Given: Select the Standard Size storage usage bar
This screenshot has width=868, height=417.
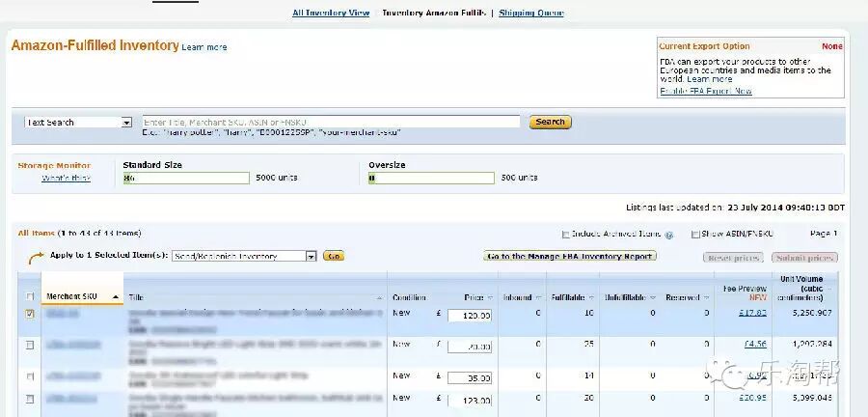Looking at the screenshot, I should click(x=186, y=178).
